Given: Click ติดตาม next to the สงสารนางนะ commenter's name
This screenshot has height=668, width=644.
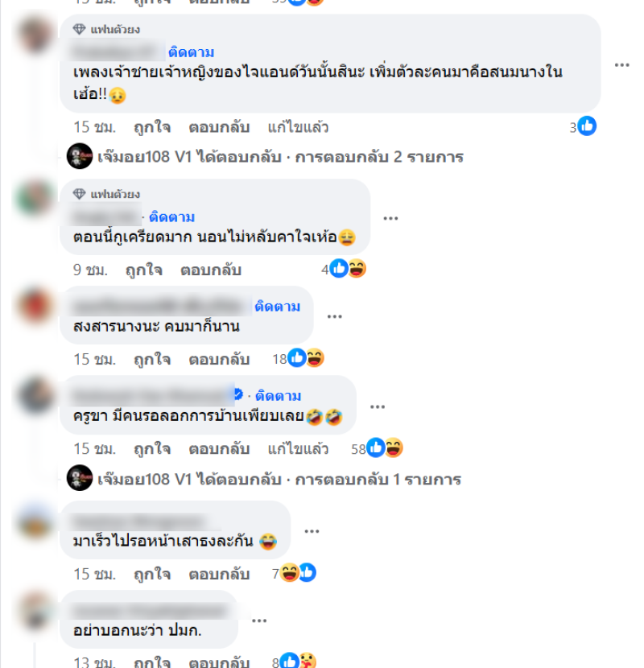Looking at the screenshot, I should pos(278,307).
